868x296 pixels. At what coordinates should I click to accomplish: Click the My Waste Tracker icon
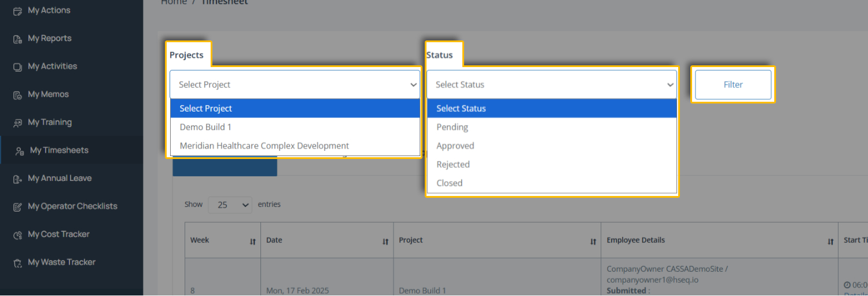pyautogui.click(x=18, y=262)
